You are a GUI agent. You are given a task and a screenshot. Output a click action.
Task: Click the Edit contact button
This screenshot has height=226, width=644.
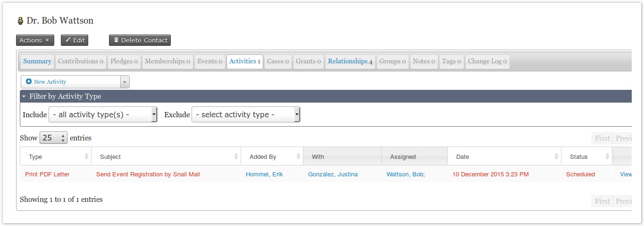coord(75,41)
